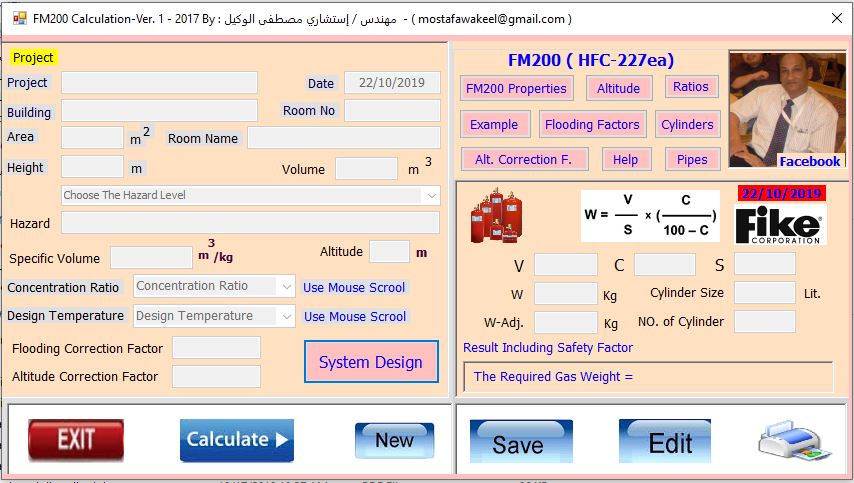Click the application icon in title bar
Screen dimensions: 854x483
20,19
